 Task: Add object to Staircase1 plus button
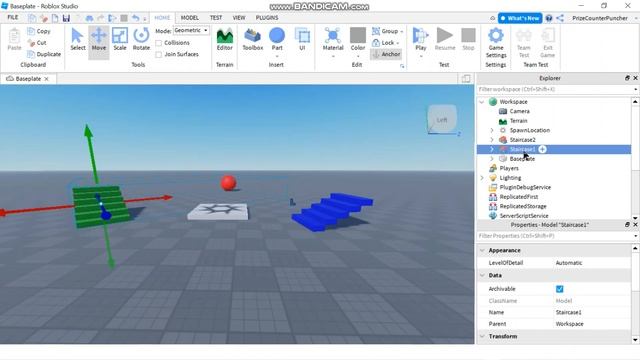click(542, 149)
